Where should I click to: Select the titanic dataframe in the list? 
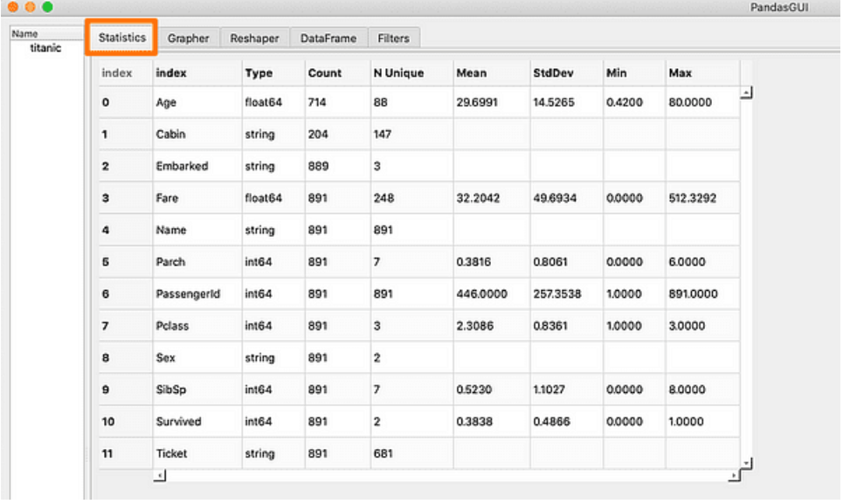(45, 48)
